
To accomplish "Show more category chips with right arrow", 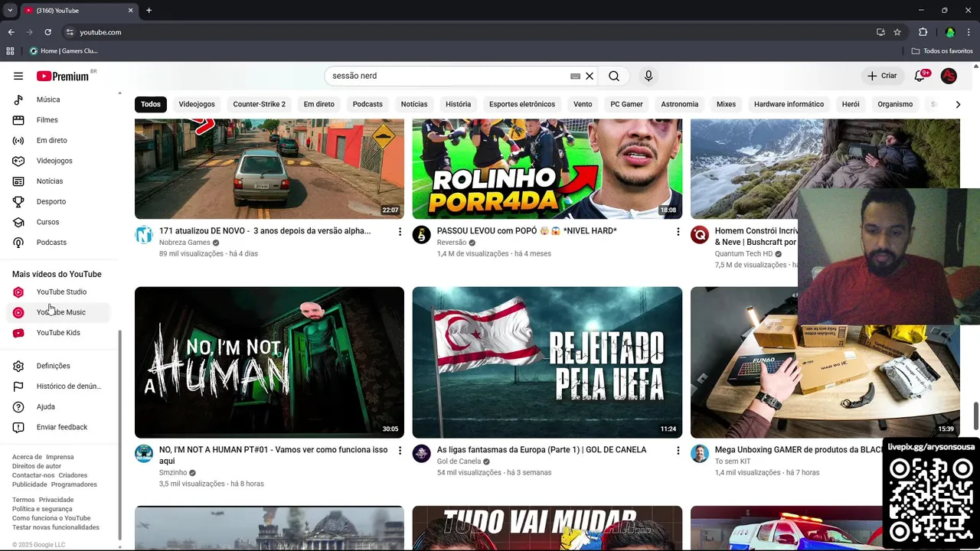I will [958, 104].
